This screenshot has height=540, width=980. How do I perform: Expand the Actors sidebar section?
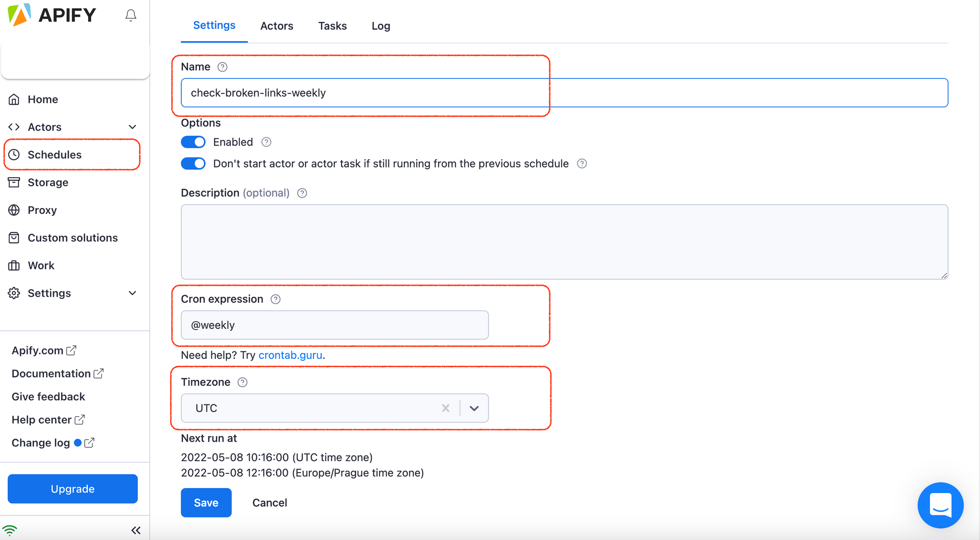pos(132,127)
